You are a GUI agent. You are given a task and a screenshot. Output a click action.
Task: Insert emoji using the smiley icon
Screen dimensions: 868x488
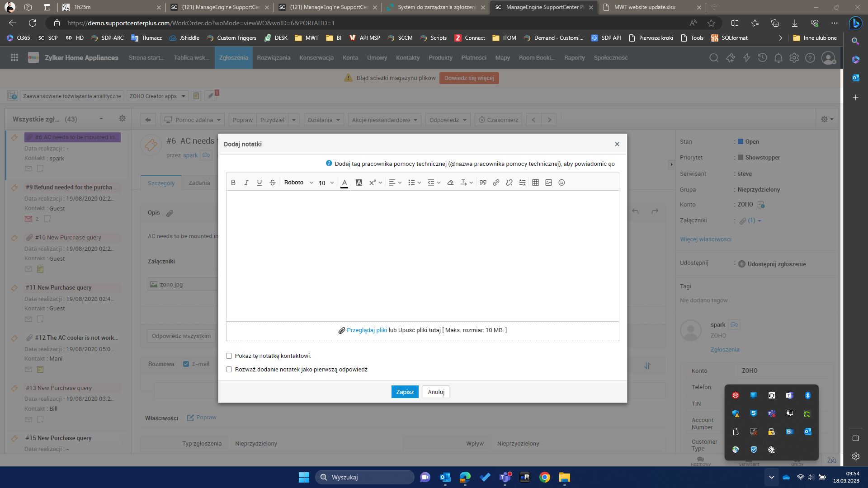pyautogui.click(x=561, y=183)
